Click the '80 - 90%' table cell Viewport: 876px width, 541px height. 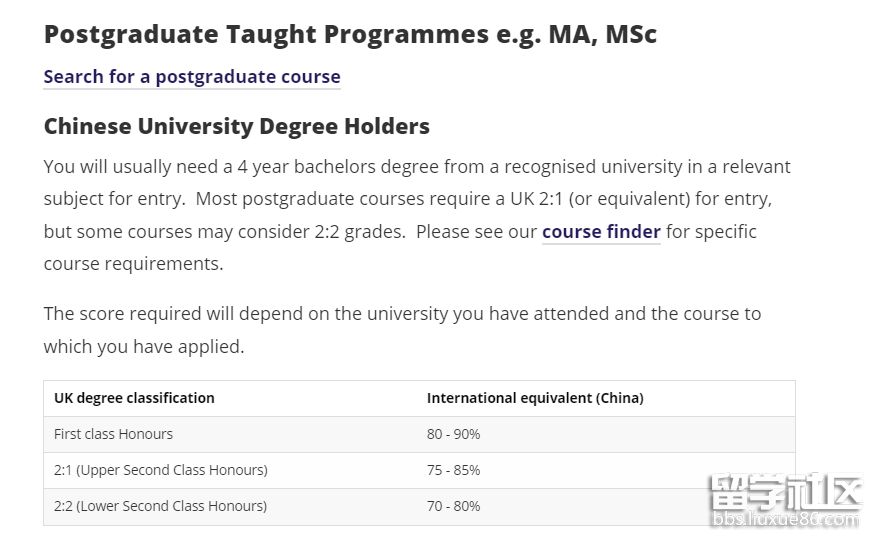click(x=453, y=434)
